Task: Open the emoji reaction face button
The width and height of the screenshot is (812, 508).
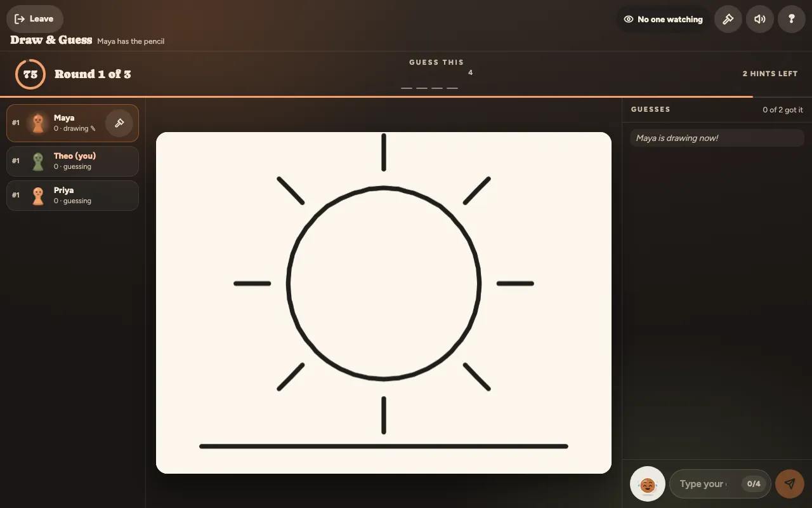Action: tap(647, 484)
